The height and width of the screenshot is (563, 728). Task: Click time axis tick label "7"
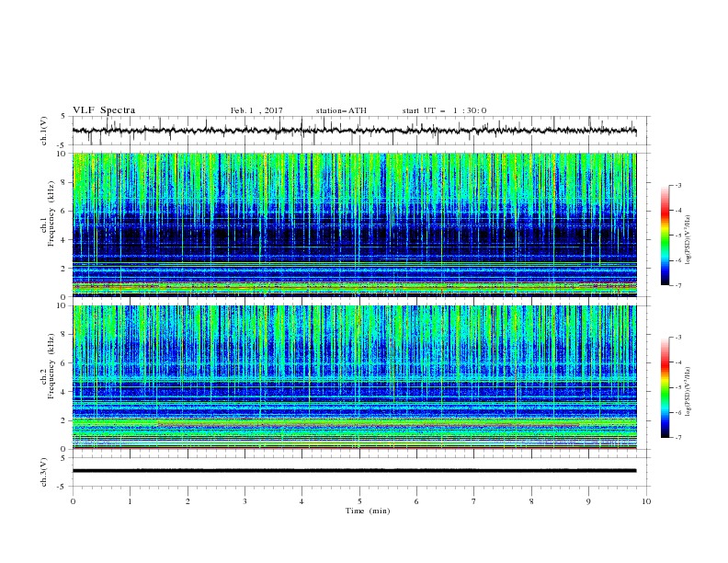[x=474, y=501]
